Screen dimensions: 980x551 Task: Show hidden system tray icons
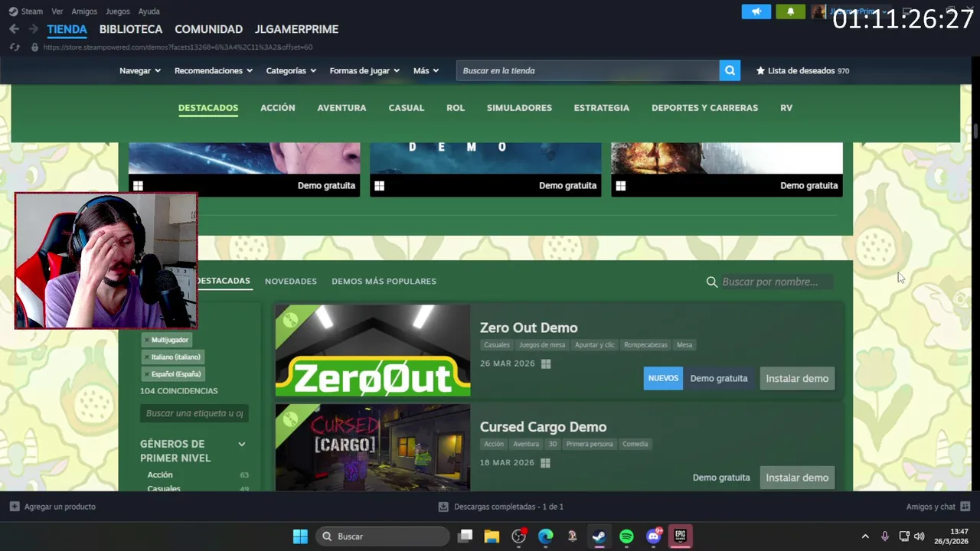865,536
